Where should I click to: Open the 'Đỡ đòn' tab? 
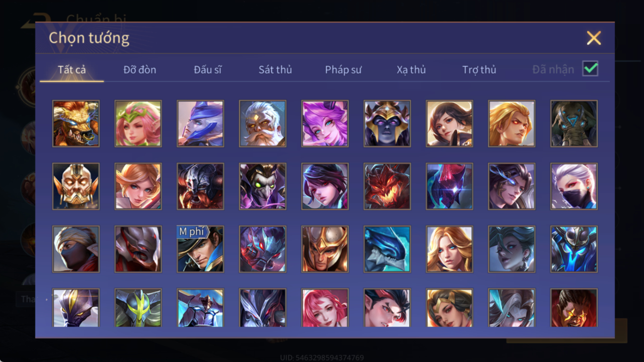[139, 70]
